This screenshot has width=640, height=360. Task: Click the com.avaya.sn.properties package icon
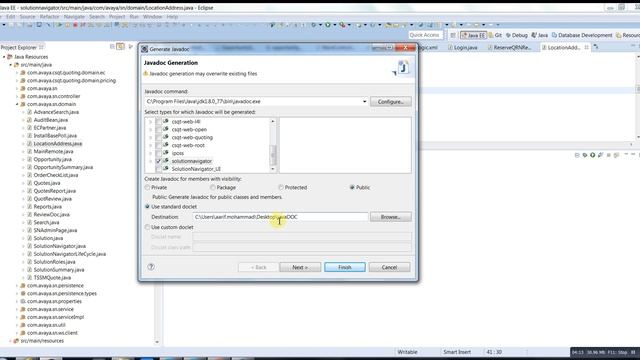point(23,301)
